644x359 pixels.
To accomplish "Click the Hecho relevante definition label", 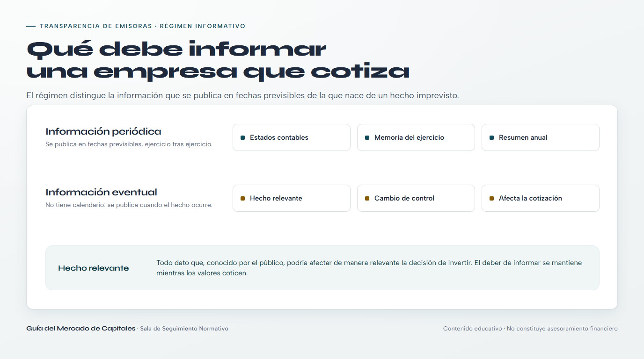I will [x=94, y=268].
